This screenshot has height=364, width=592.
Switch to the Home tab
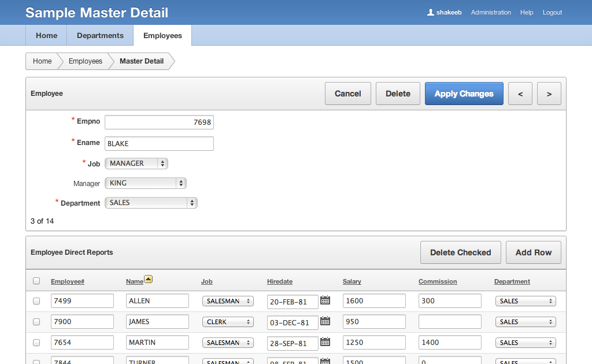pyautogui.click(x=46, y=35)
